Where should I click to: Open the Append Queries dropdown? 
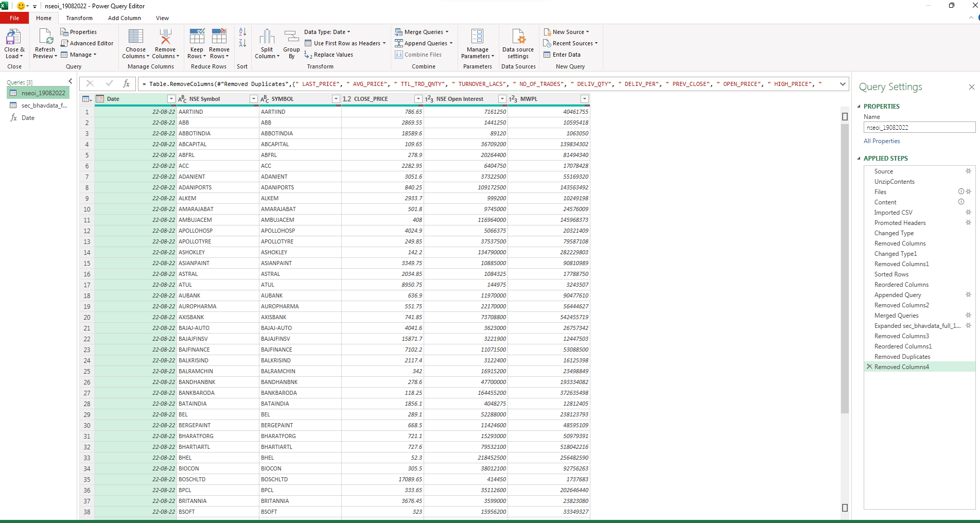coord(424,43)
